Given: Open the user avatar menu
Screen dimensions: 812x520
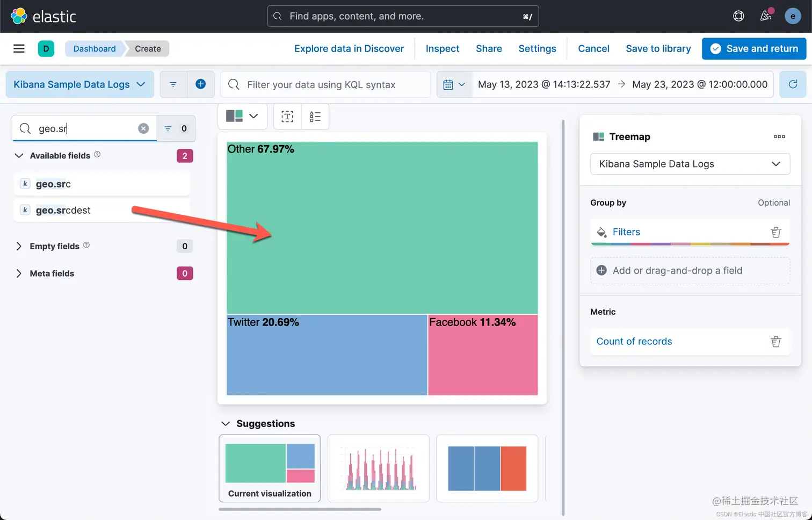Looking at the screenshot, I should (x=793, y=16).
